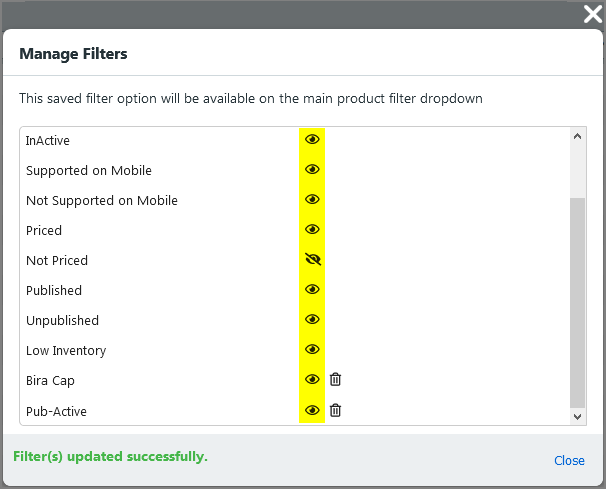Show the hidden Not Priced filter
The image size is (606, 489).
(312, 260)
